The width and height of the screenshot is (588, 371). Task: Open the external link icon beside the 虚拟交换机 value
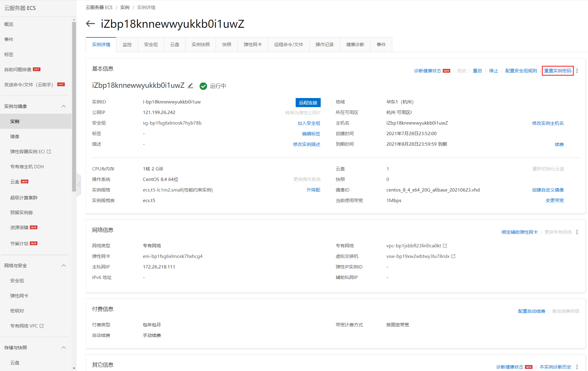coord(454,256)
